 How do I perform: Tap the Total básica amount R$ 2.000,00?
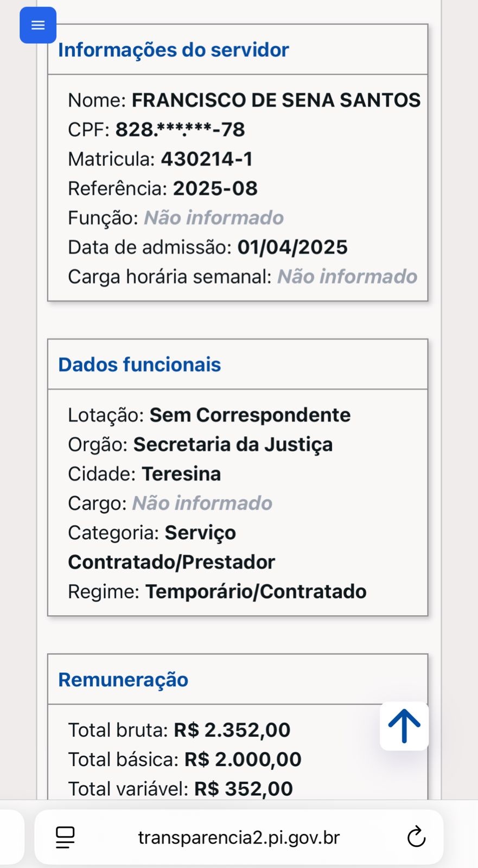(243, 759)
